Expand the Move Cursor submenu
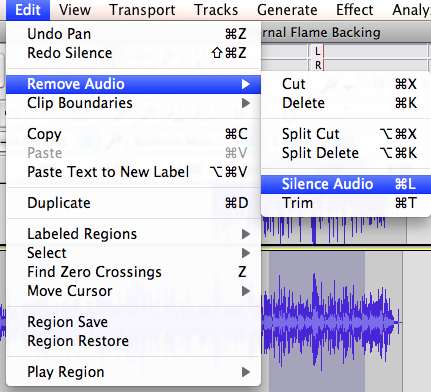Screen dimensions: 431x392 tap(133, 291)
